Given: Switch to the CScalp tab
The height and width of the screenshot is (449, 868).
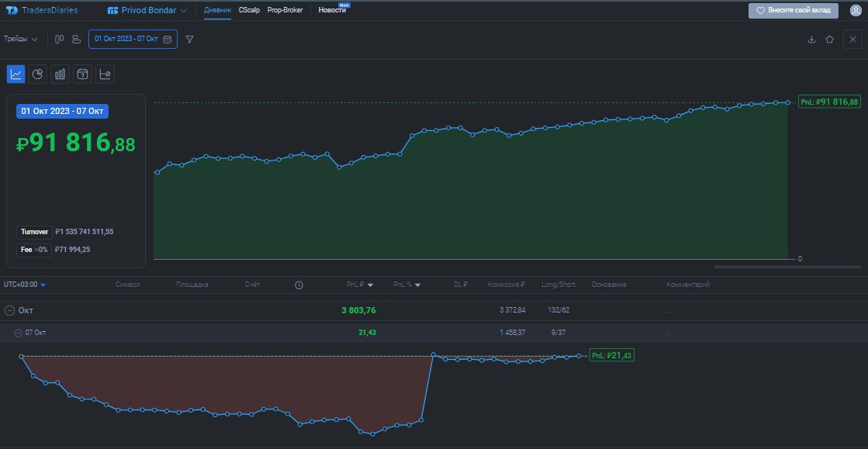Looking at the screenshot, I should (248, 10).
